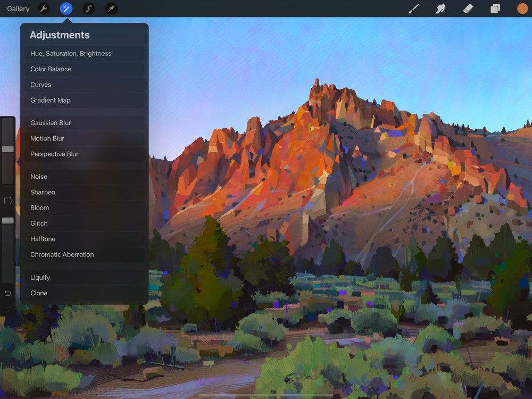Apply Gaussian Blur to the canvas
Image resolution: width=532 pixels, height=399 pixels.
point(84,122)
